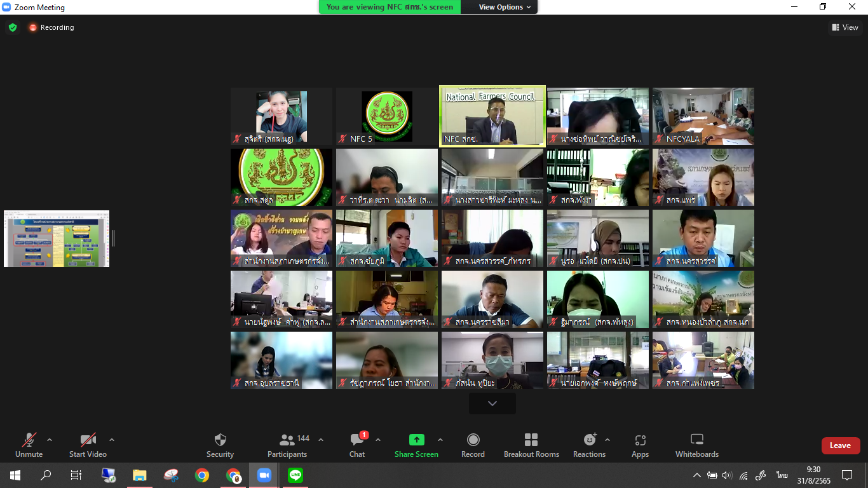Open the Participants panel
This screenshot has width=868, height=488.
[x=287, y=440]
